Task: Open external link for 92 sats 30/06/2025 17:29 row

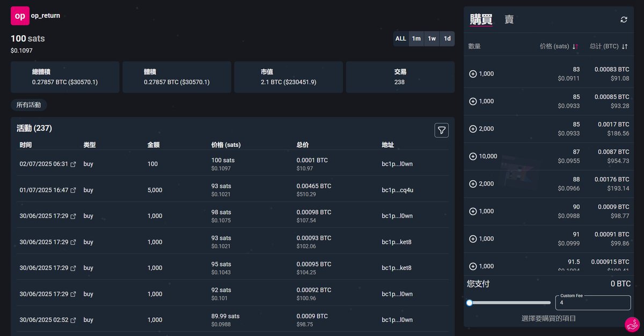Action: 74,294
